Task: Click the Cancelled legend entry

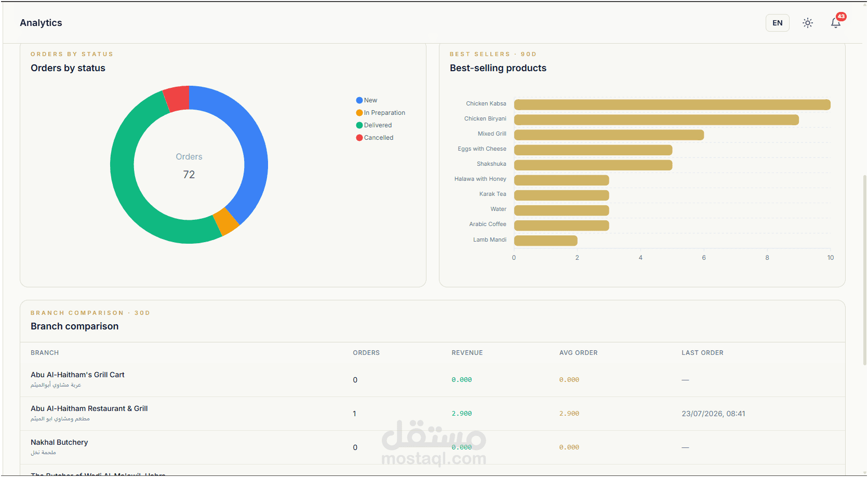Action: click(375, 138)
